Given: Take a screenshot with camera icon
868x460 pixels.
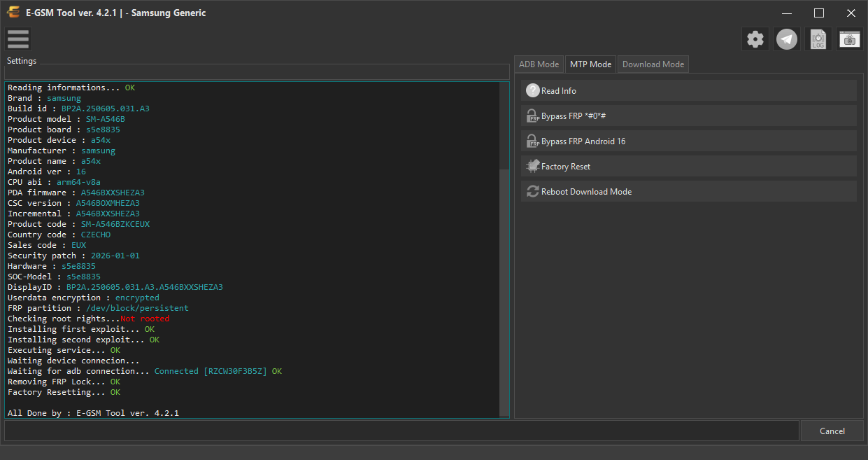Looking at the screenshot, I should coord(850,39).
